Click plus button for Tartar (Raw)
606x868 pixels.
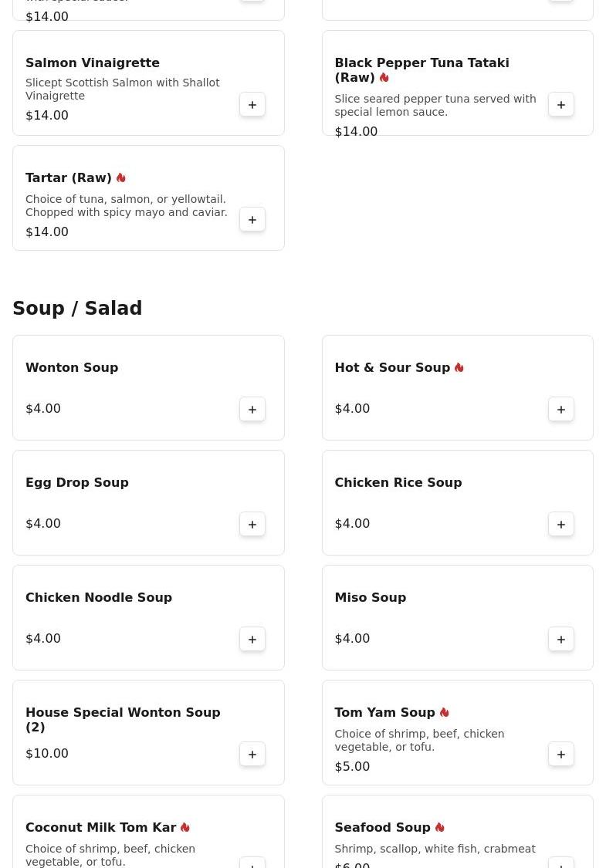(x=252, y=220)
